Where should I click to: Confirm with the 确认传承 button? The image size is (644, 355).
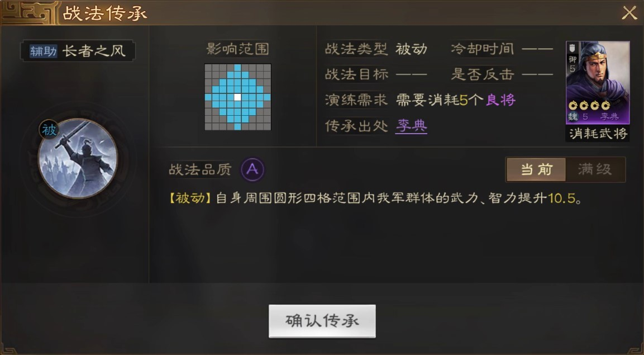(322, 321)
